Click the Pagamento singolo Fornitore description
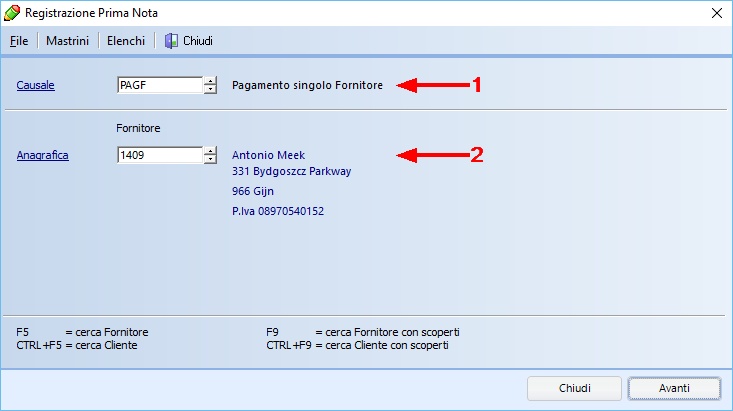The width and height of the screenshot is (733, 411). click(307, 86)
